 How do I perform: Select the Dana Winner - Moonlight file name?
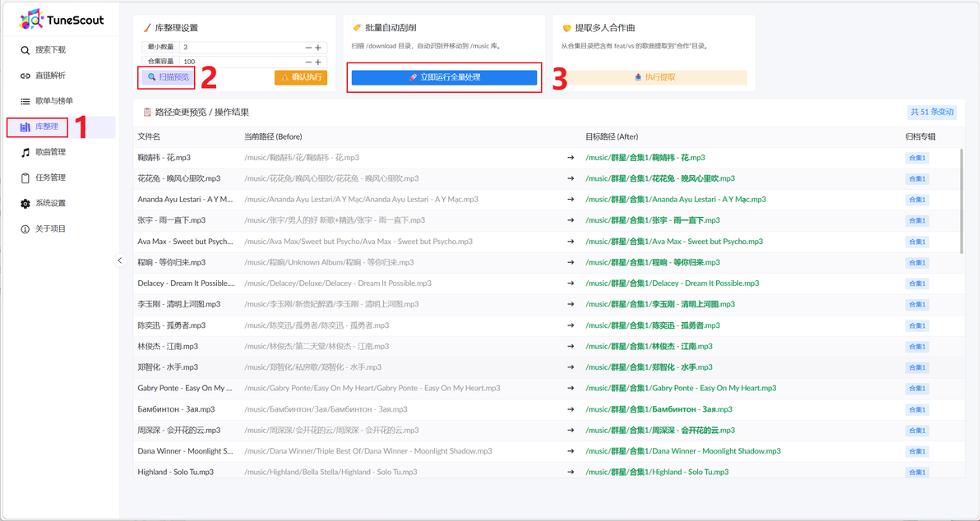coord(185,451)
